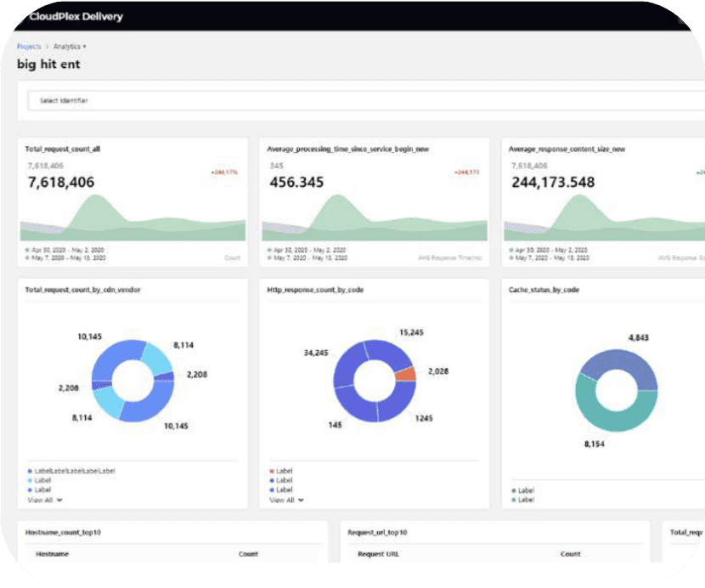705x588 pixels.
Task: Click May 7 - May 13 legend in Average_processing card
Action: point(307,257)
